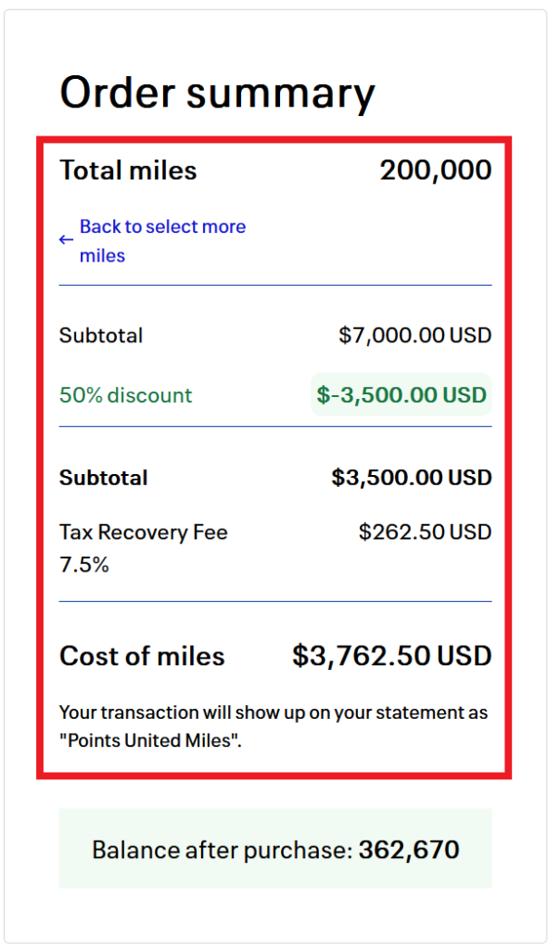Click the $3,762.50 USD total cost
The image size is (560, 950).
[391, 656]
